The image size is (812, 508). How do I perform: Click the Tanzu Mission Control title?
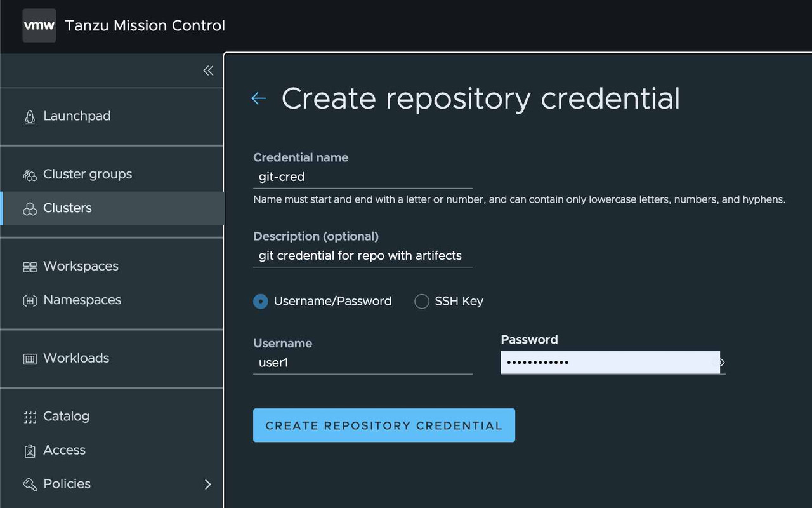145,26
